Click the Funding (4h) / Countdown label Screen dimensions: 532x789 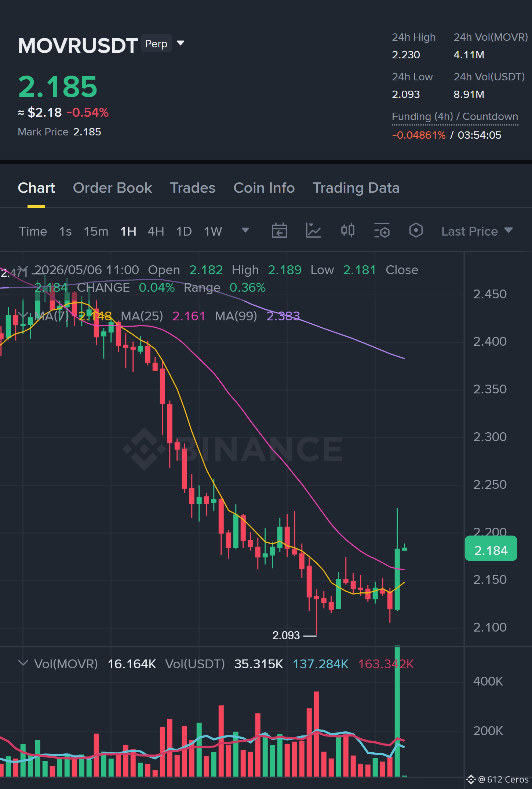tap(455, 117)
